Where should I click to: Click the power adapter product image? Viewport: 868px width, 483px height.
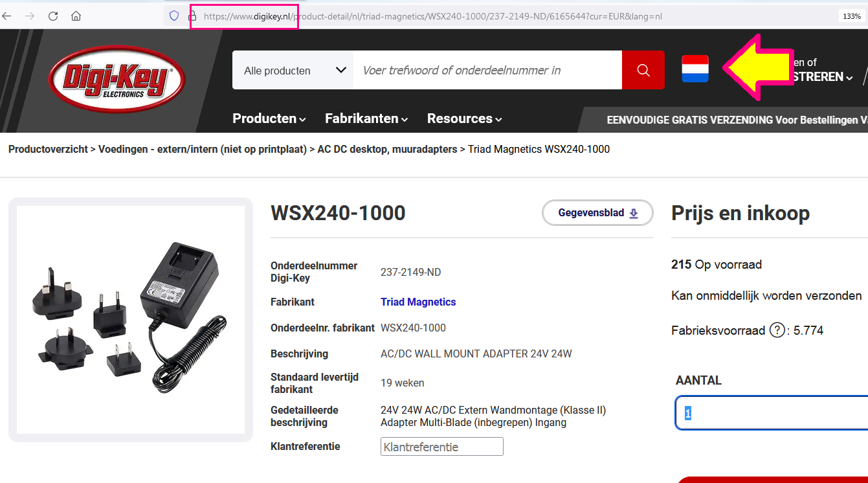click(x=130, y=320)
